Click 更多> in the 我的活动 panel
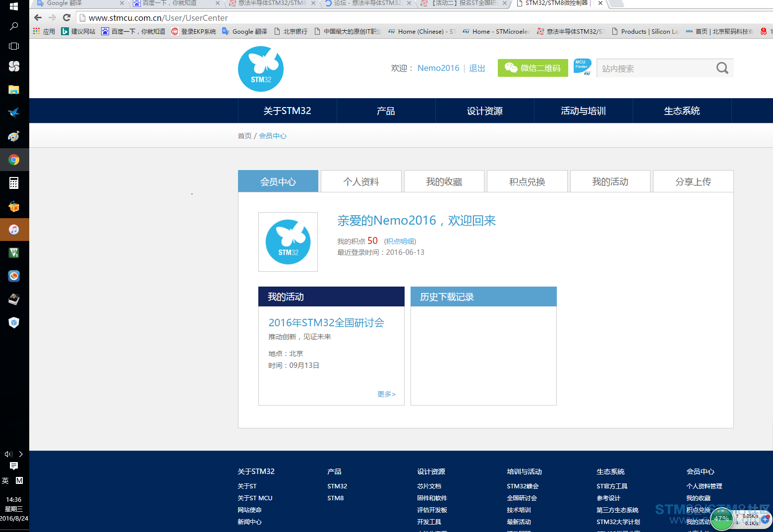Image resolution: width=773 pixels, height=532 pixels. (386, 394)
